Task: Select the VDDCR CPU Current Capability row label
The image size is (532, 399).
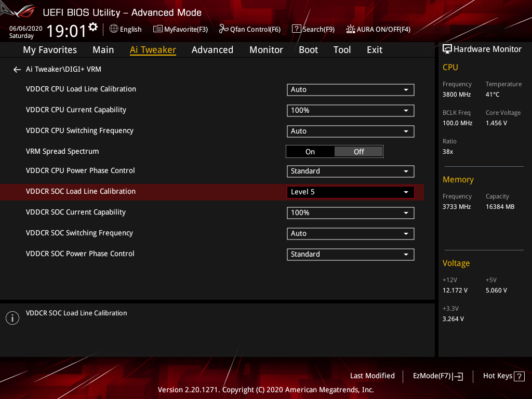Action: point(76,110)
